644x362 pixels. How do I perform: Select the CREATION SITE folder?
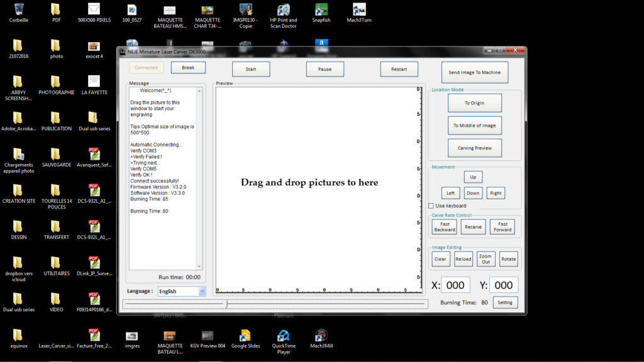(18, 194)
